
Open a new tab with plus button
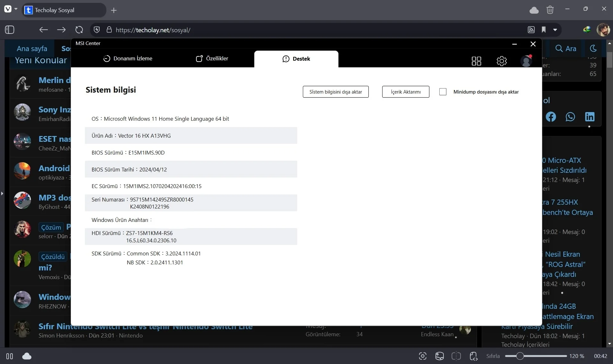pyautogui.click(x=114, y=10)
